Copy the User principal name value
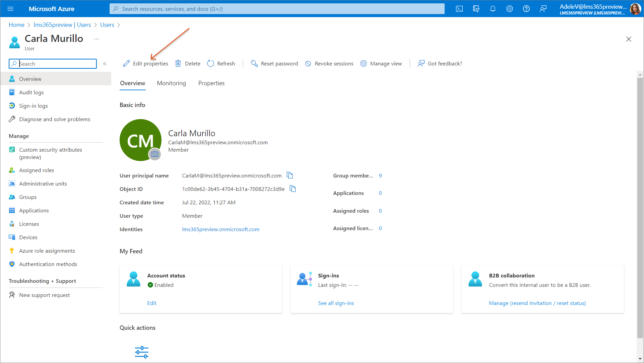This screenshot has height=363, width=644. click(290, 175)
